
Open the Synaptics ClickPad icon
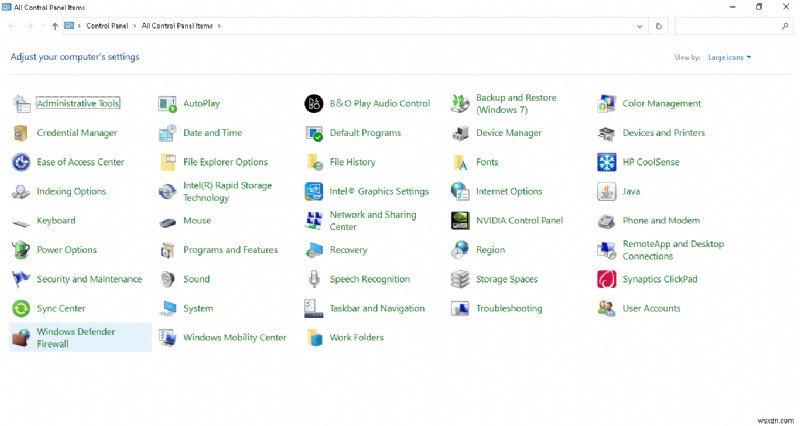pos(607,280)
